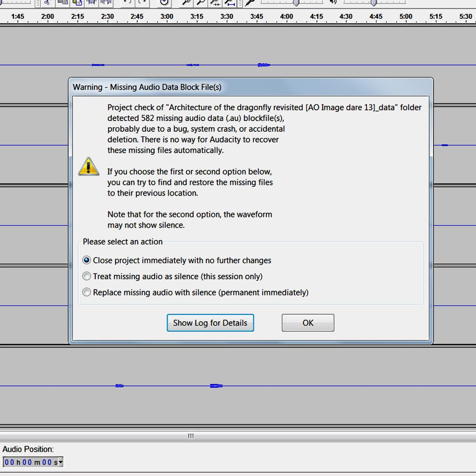Click the 4:15 mark on timeline ruler
Viewport: 476px width, 476px height.
[317, 17]
